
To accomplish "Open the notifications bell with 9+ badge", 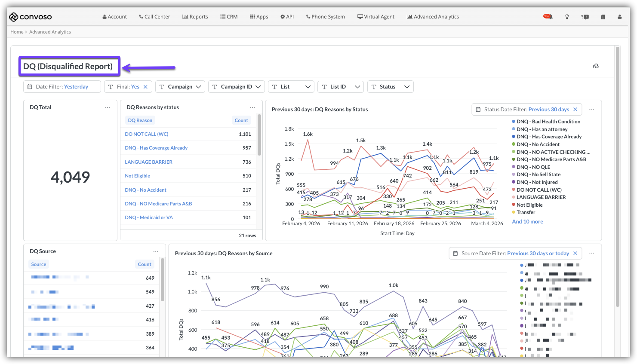I will [x=548, y=17].
